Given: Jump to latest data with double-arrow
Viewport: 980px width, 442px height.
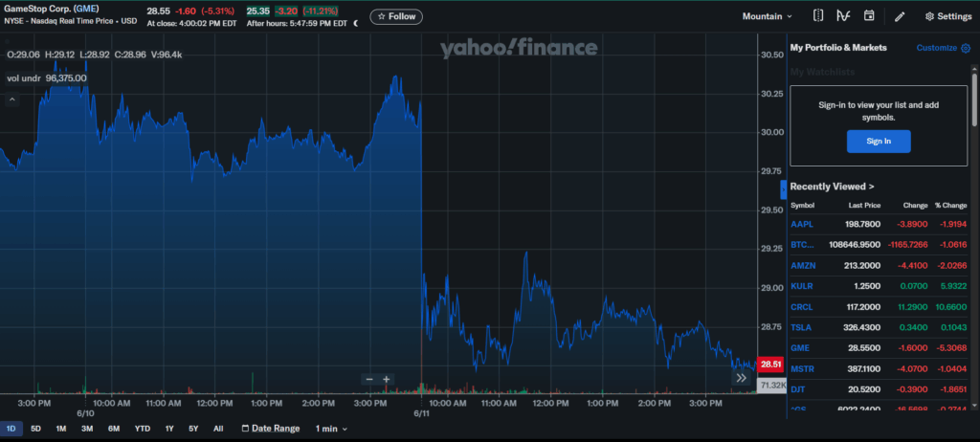Looking at the screenshot, I should (742, 378).
